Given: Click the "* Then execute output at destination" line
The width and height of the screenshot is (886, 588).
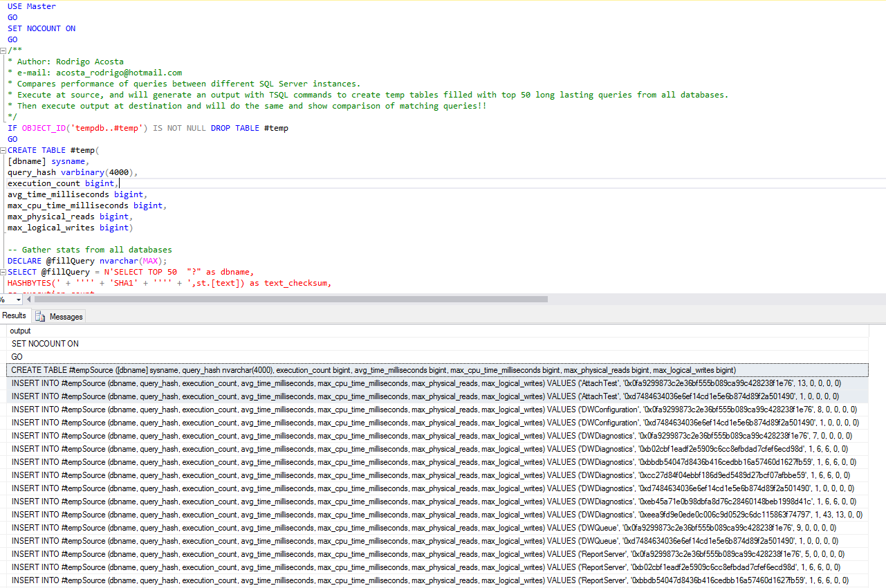Looking at the screenshot, I should coord(247,106).
